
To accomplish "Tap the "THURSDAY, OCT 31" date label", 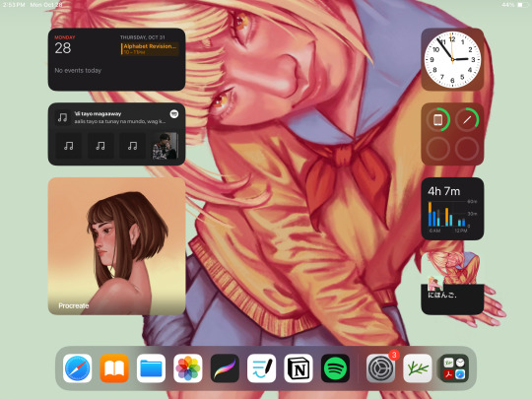I will (143, 37).
